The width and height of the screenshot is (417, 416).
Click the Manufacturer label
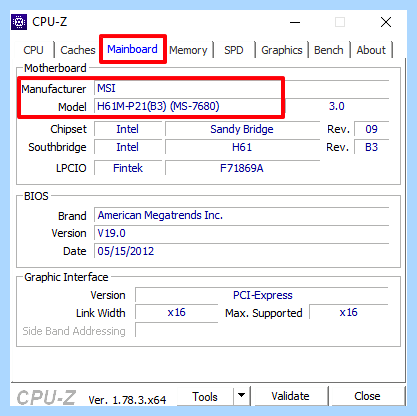[54, 89]
